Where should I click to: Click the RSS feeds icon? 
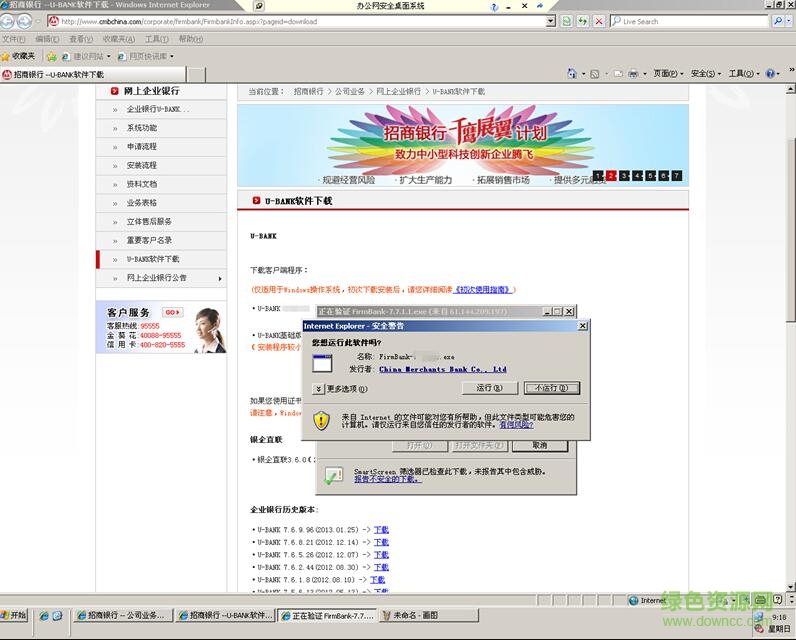coord(595,74)
